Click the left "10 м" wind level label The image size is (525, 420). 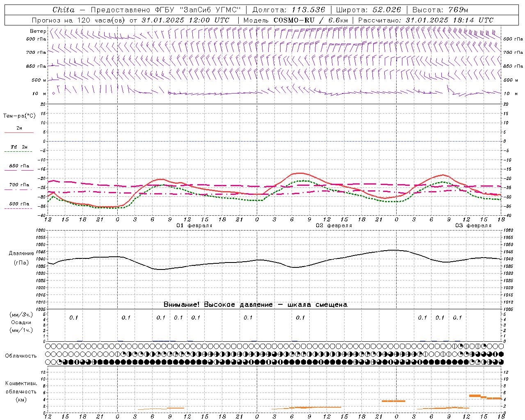point(39,94)
